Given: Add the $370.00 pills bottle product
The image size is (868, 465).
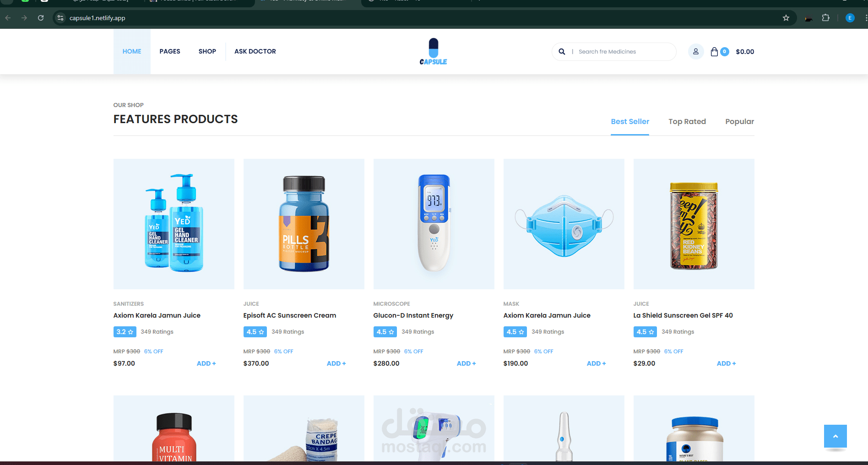Looking at the screenshot, I should [x=336, y=363].
